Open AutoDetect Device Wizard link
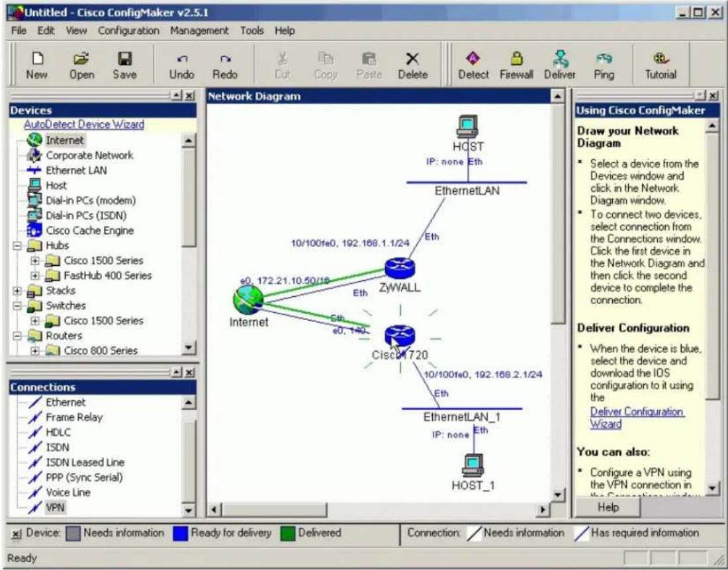Viewport: 728px width, 570px height. point(84,124)
